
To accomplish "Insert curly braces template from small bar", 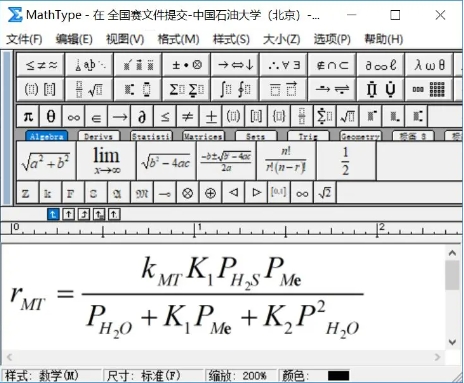I will click(279, 117).
